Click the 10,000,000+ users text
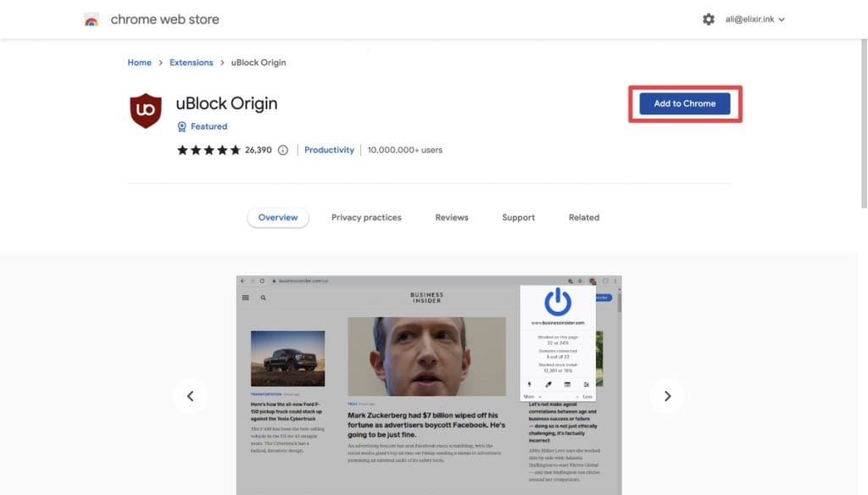Screen dimensions: 868x495 [405, 150]
